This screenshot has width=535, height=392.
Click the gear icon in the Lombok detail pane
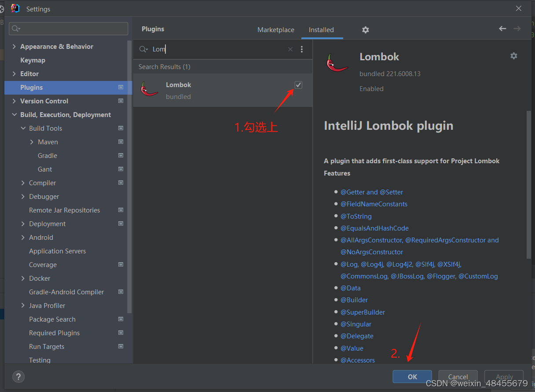pyautogui.click(x=513, y=56)
